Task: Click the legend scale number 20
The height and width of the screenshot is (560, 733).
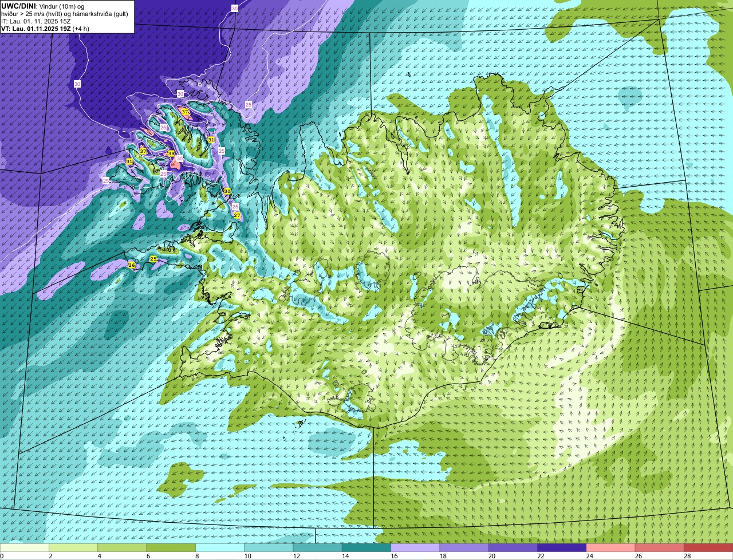Action: (491, 556)
